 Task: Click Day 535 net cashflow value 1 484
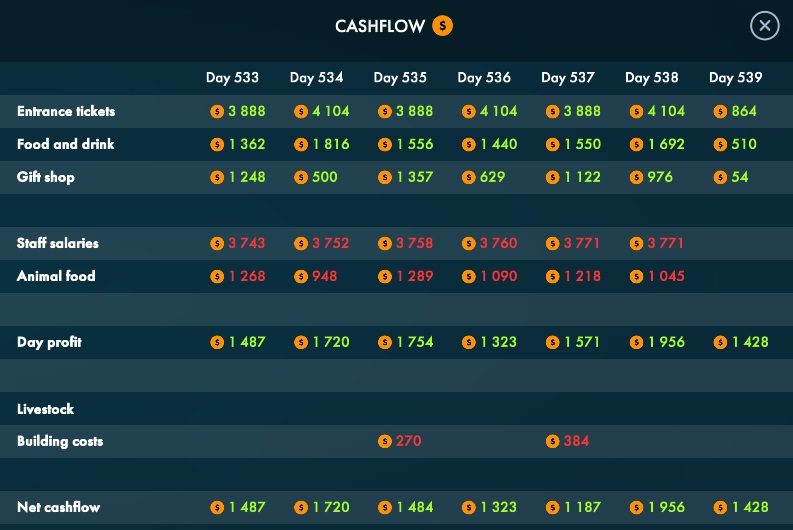pyautogui.click(x=415, y=508)
